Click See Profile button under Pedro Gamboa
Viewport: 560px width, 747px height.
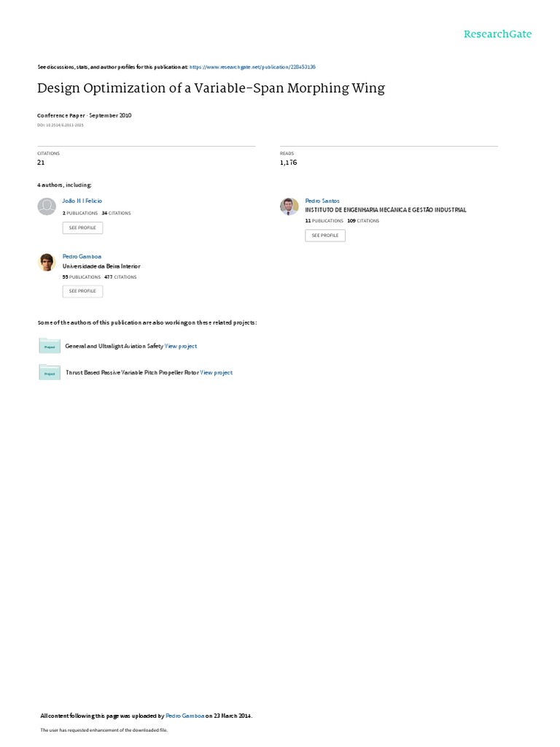click(82, 291)
